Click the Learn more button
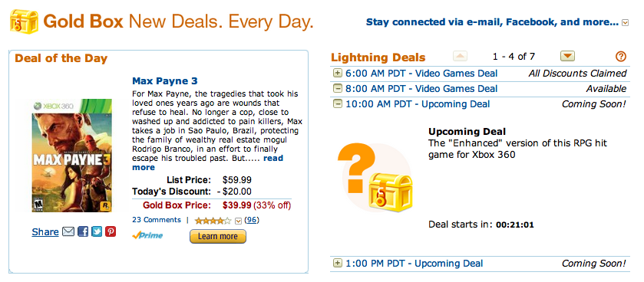Viewport: 644px width, 282px height. (218, 237)
